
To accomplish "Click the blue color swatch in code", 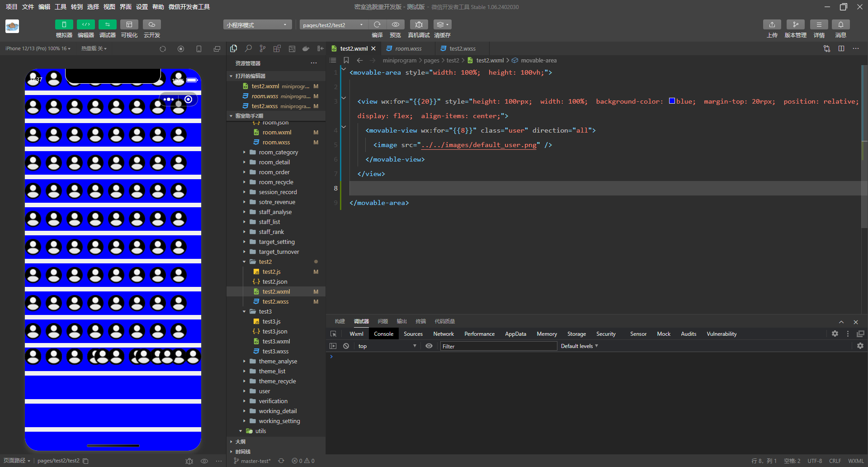I will (x=672, y=101).
